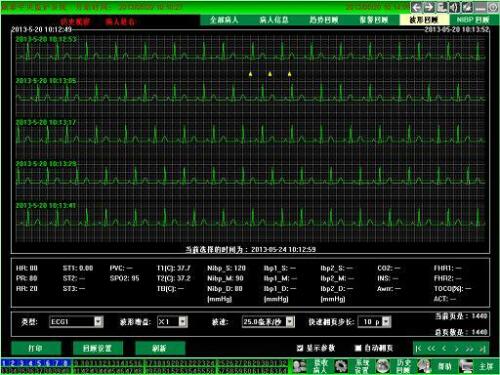The height and width of the screenshot is (375, 500).
Task: Jump to last page with >| button
Action: click(x=482, y=349)
